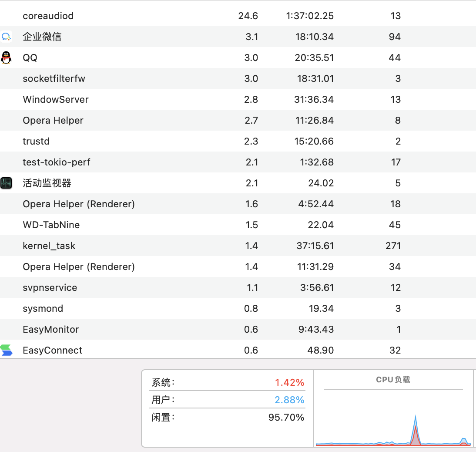Screen dimensions: 476x452
Task: Select the sysmond process name
Action: coord(43,309)
